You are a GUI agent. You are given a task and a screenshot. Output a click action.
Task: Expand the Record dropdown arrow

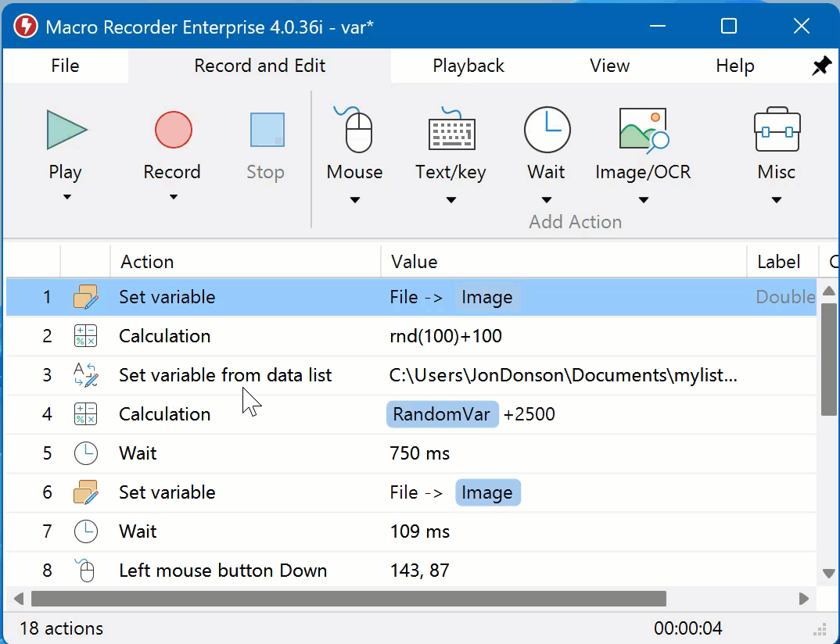point(173,197)
